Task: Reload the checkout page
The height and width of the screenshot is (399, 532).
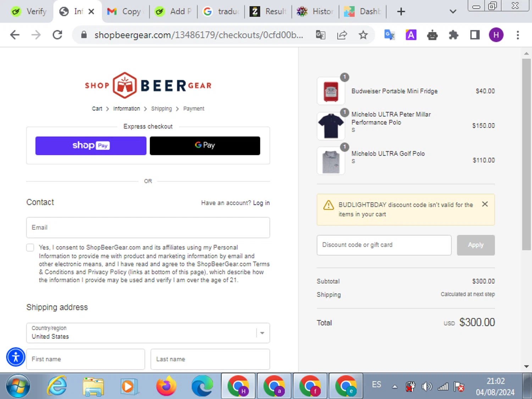Action: (x=57, y=35)
